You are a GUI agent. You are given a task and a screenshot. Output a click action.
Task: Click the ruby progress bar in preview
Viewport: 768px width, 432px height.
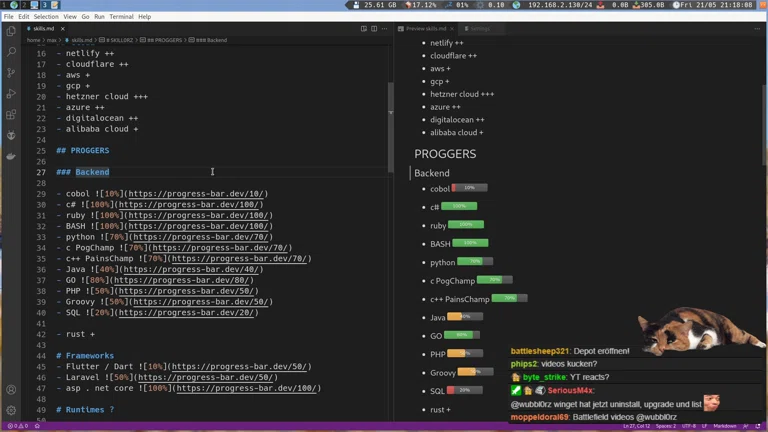[x=465, y=225]
